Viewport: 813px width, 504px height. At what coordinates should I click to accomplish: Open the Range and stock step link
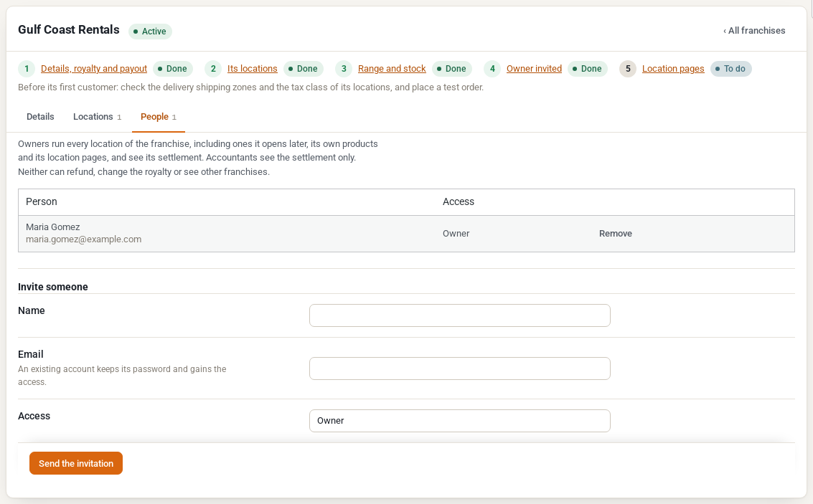coord(392,68)
